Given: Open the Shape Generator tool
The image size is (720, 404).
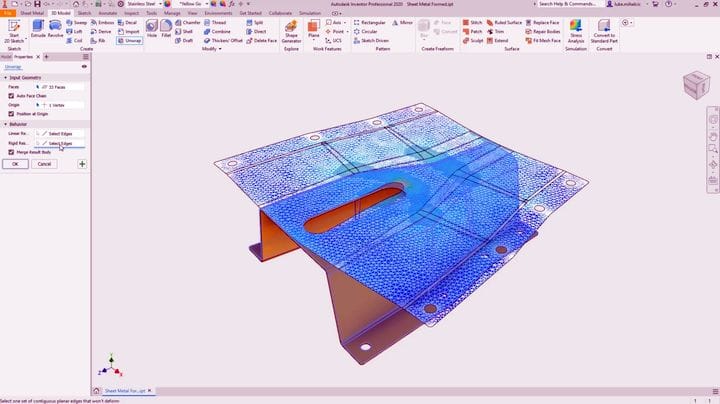Looking at the screenshot, I should tap(291, 28).
